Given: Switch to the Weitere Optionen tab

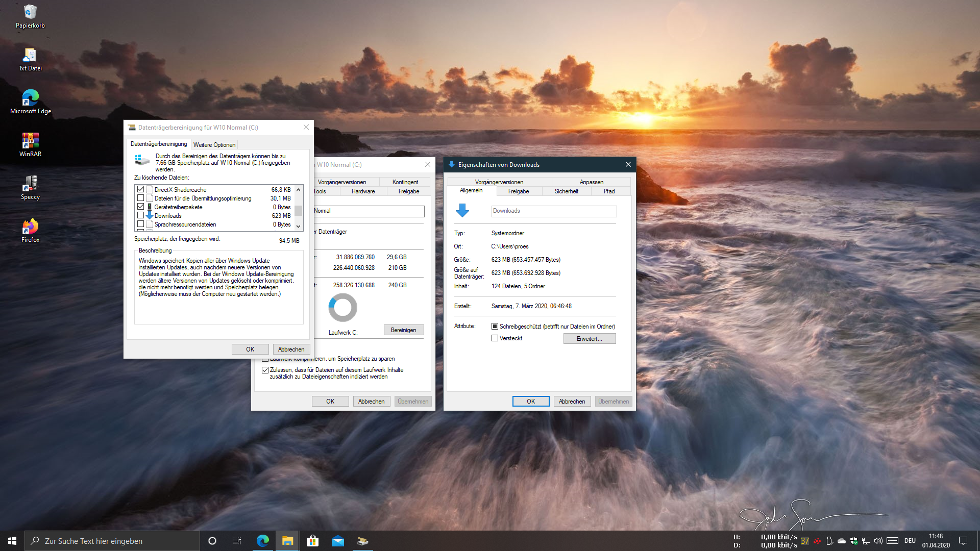Looking at the screenshot, I should tap(214, 145).
